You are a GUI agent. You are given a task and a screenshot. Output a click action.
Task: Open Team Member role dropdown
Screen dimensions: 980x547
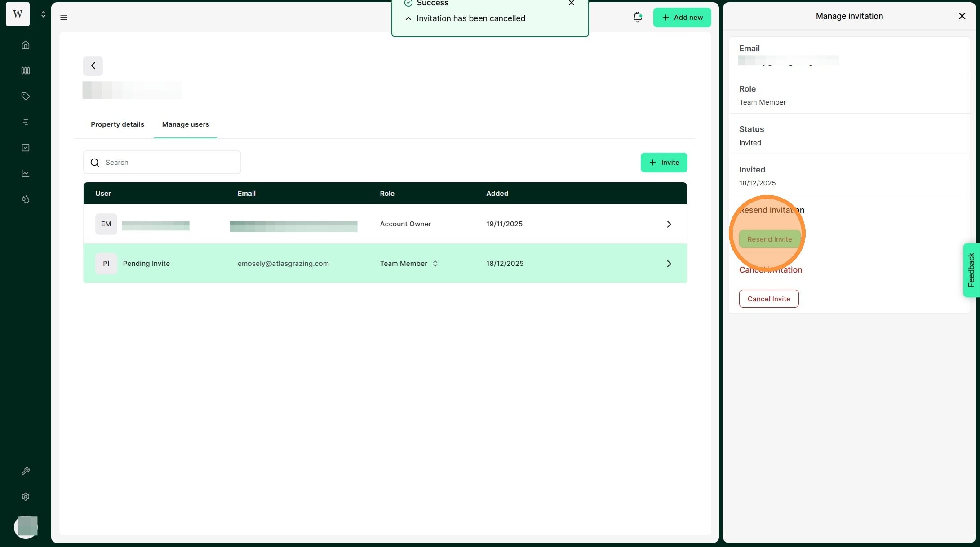click(409, 264)
